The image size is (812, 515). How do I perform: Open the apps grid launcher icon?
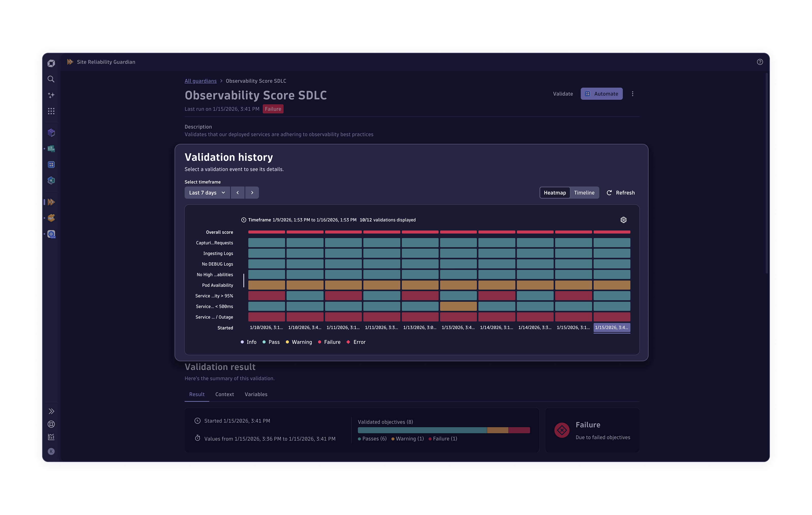click(x=51, y=111)
